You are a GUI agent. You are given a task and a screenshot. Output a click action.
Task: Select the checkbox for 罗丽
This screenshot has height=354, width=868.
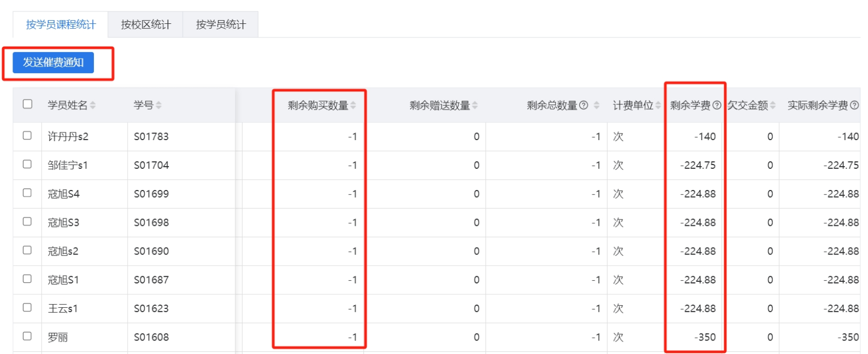click(x=27, y=336)
